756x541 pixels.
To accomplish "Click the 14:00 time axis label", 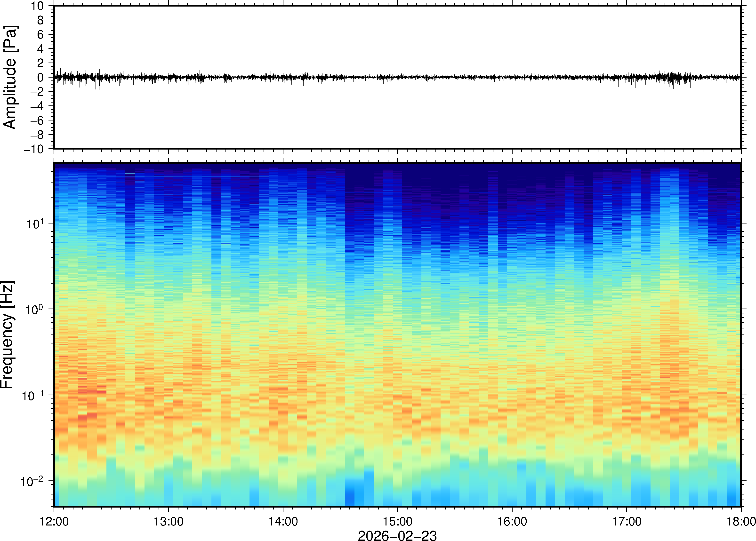I will click(283, 521).
